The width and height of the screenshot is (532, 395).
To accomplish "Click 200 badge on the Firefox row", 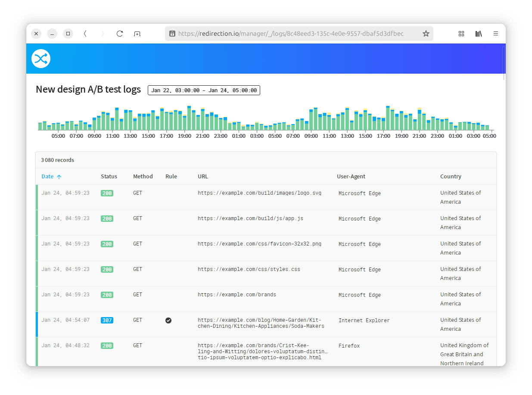I will tap(107, 346).
